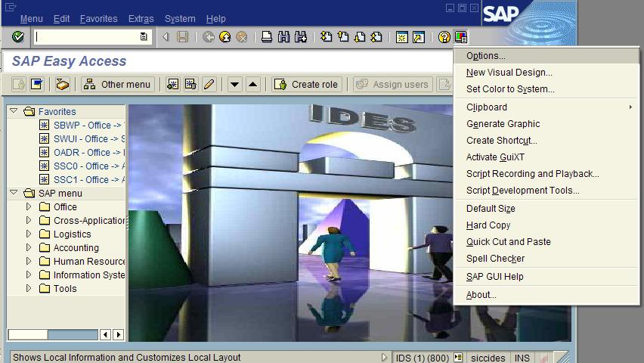Select About... entry
Viewport: 644px width, 363px height.
[546, 295]
